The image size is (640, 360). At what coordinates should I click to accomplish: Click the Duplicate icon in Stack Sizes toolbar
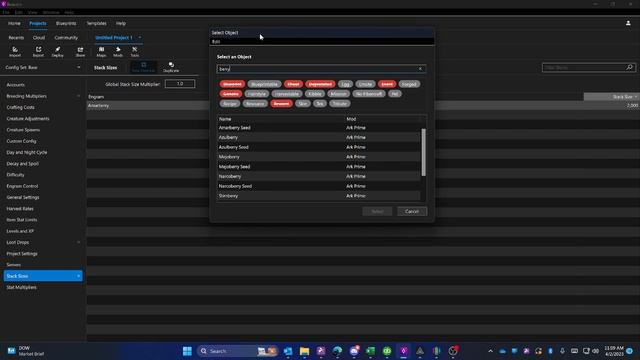pyautogui.click(x=171, y=67)
